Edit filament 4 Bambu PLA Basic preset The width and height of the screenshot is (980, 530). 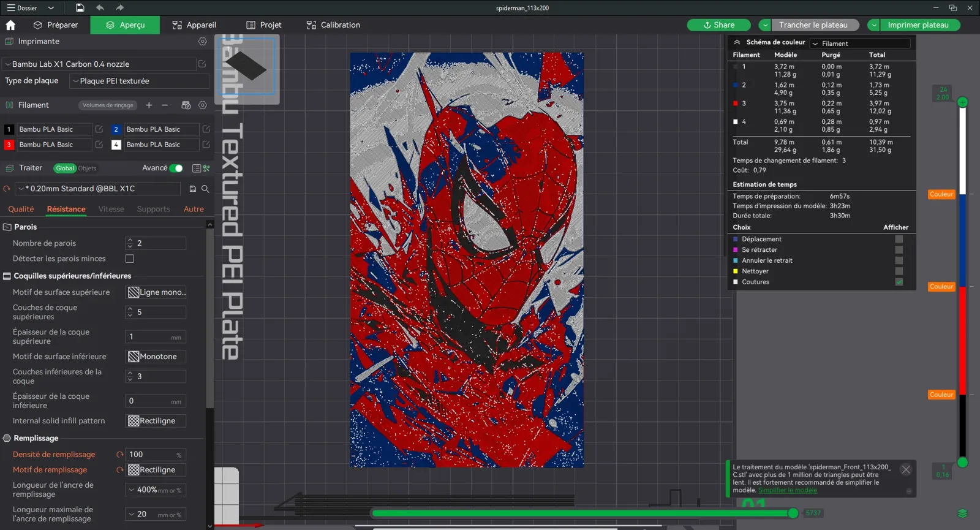(206, 145)
